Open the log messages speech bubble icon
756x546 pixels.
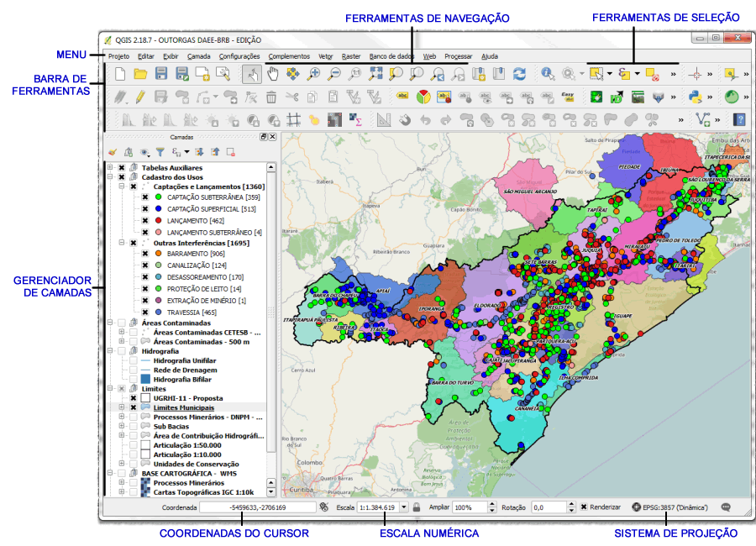tap(726, 507)
